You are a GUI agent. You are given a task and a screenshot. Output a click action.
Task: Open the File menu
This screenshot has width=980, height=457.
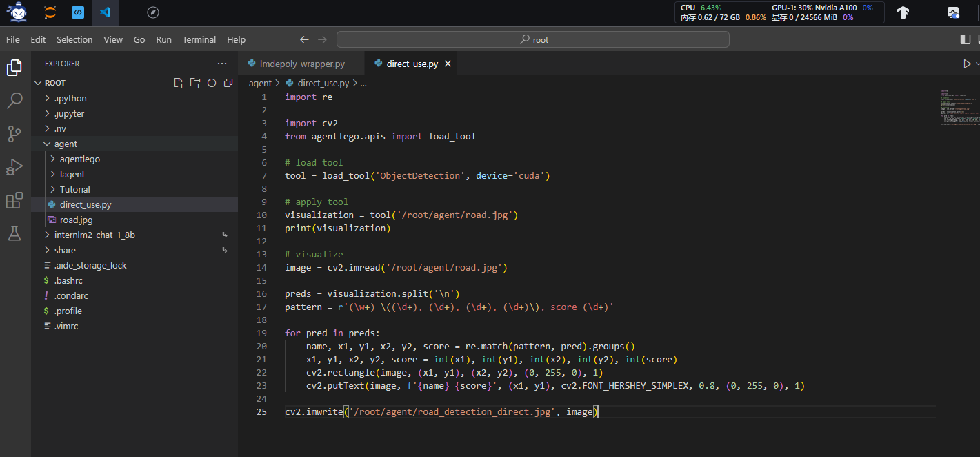[x=13, y=39]
